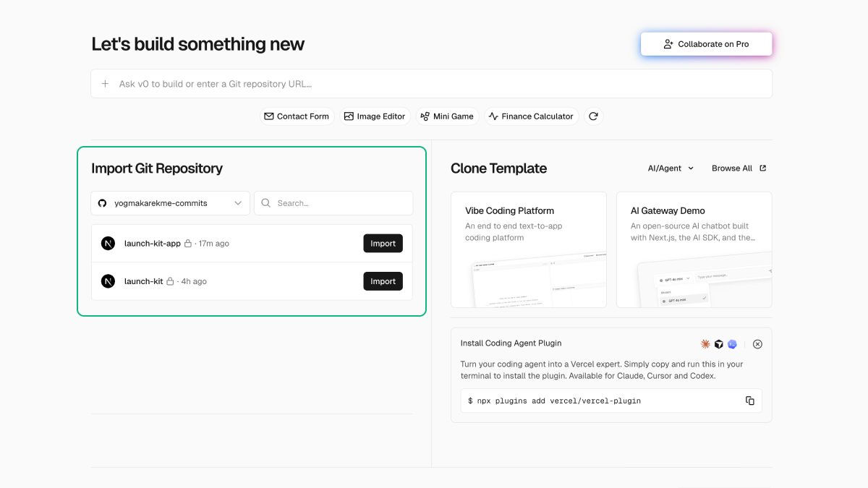
Task: Select the Contact Form suggestion
Action: point(297,116)
